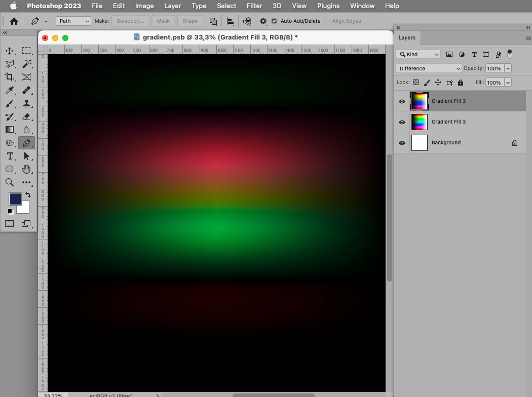Open the Select menu
532x397 pixels.
(x=226, y=6)
